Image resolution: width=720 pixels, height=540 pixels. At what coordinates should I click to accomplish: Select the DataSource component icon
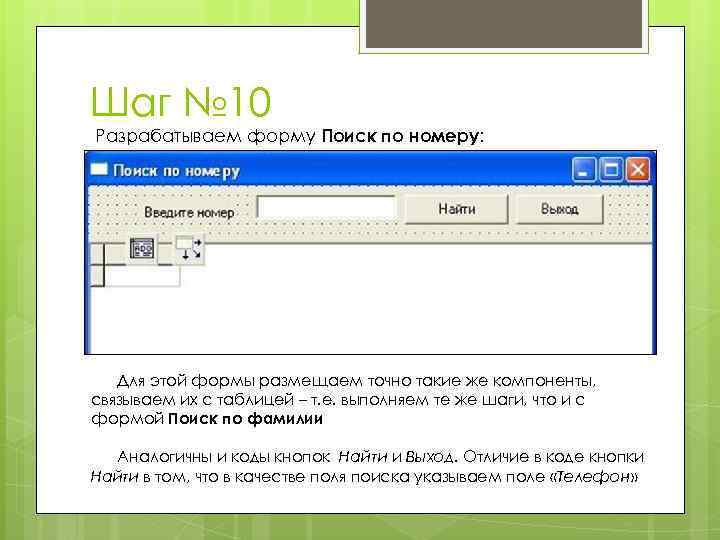click(x=189, y=249)
